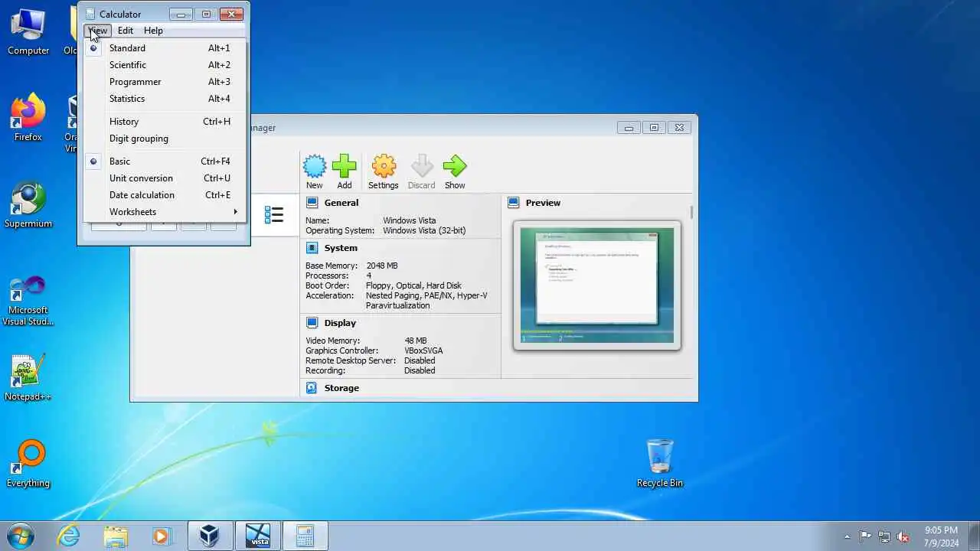
Task: Click Graphics Controller VBoxSVGA value
Action: [423, 350]
